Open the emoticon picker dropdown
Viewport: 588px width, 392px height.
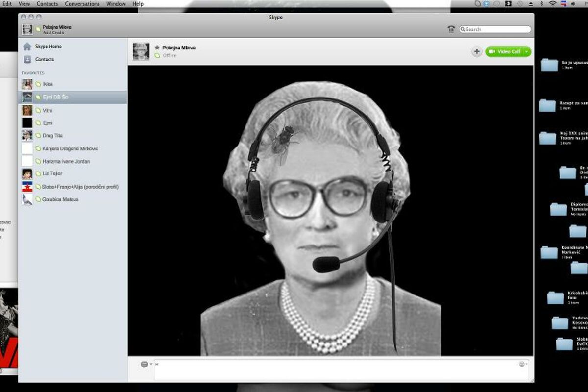point(523,364)
